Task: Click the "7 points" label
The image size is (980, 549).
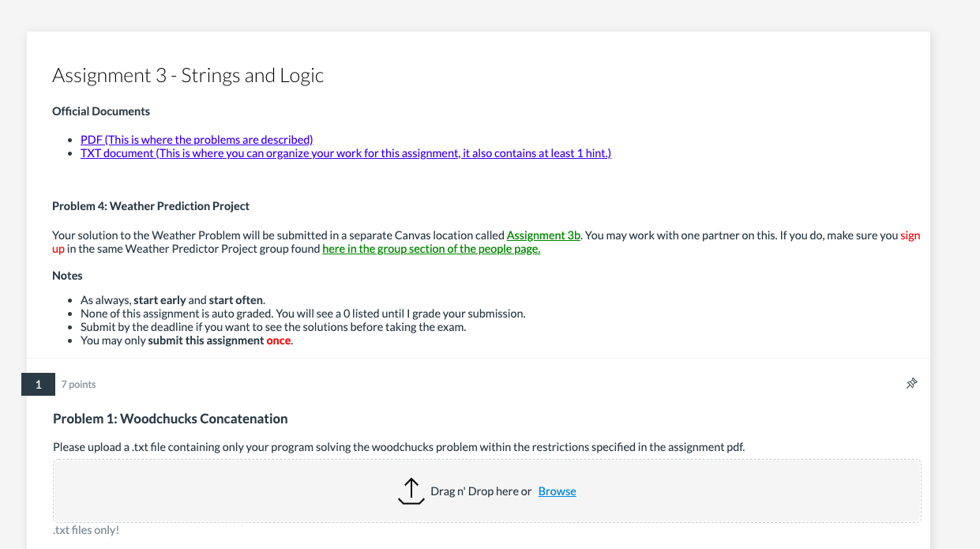Action: [78, 385]
